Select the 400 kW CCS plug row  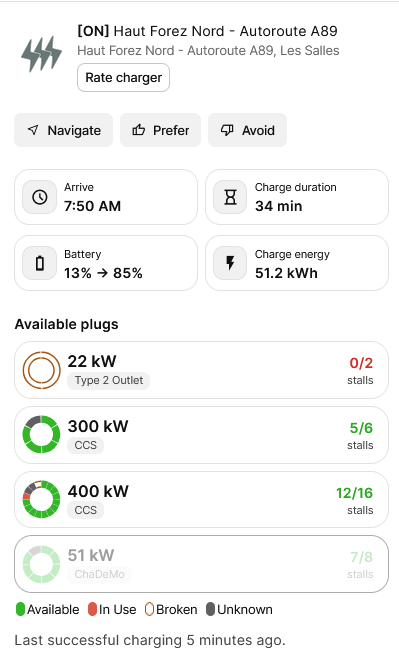point(201,499)
